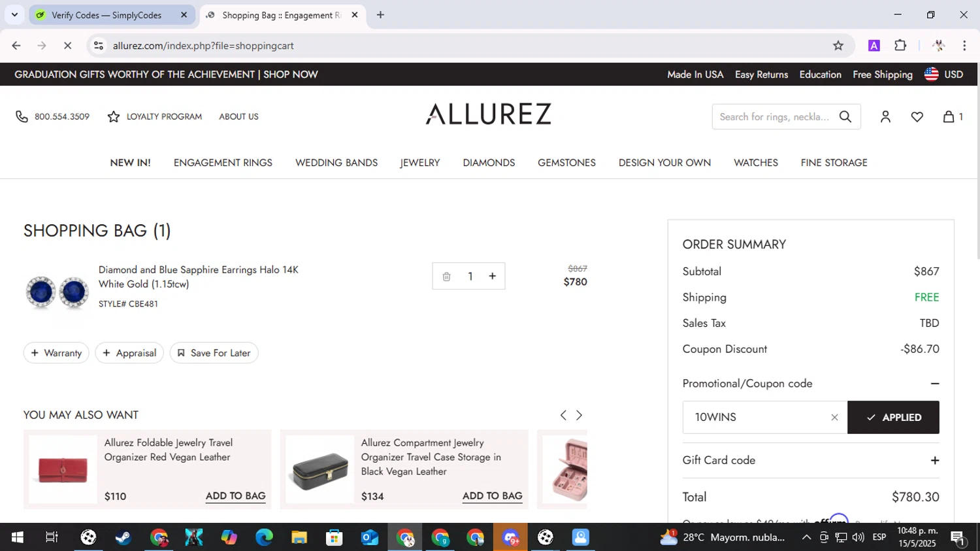Open a new browser tab
980x551 pixels.
pos(380,14)
